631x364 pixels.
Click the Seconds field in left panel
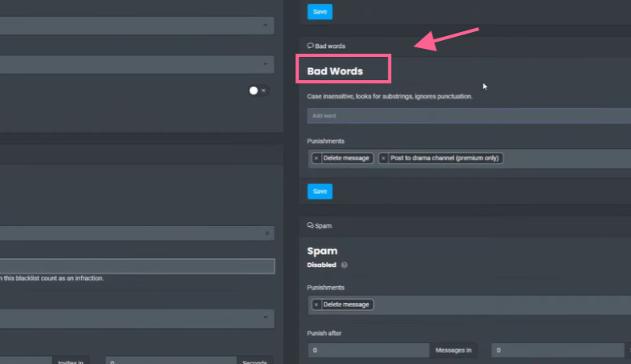tap(171, 360)
